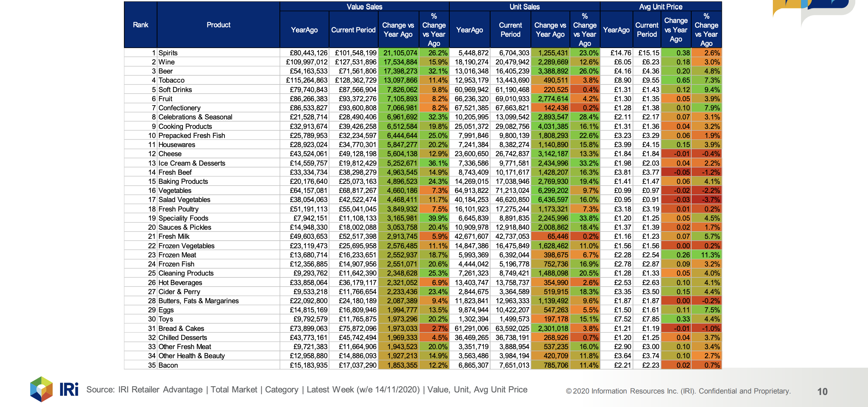
Task: Click Salad Vegetables red -3.7% cell
Action: click(x=706, y=199)
